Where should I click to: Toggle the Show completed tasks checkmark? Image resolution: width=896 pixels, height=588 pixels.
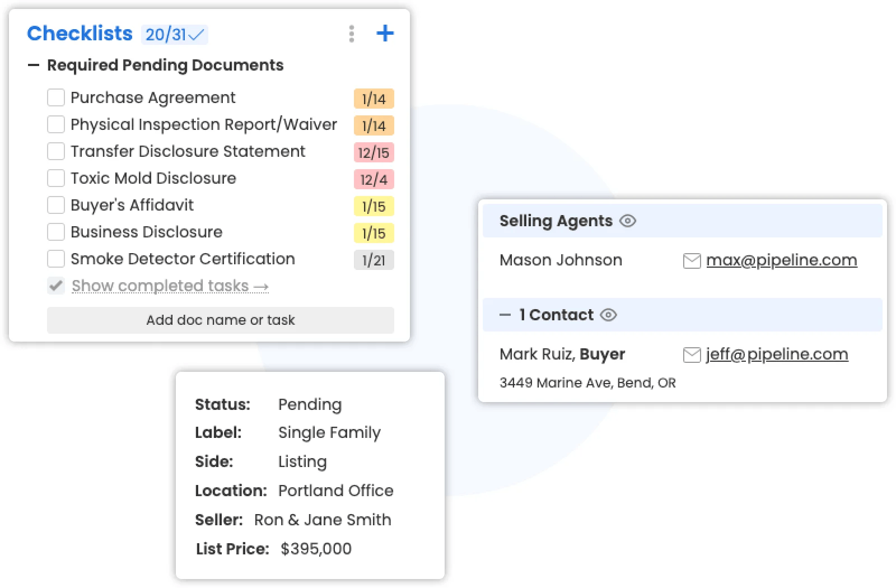click(x=56, y=286)
